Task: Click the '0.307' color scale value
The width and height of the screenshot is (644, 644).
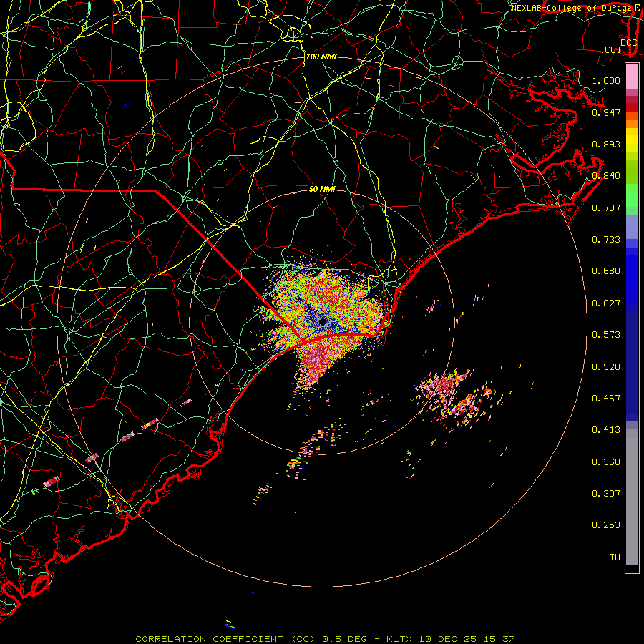Action: [x=606, y=494]
